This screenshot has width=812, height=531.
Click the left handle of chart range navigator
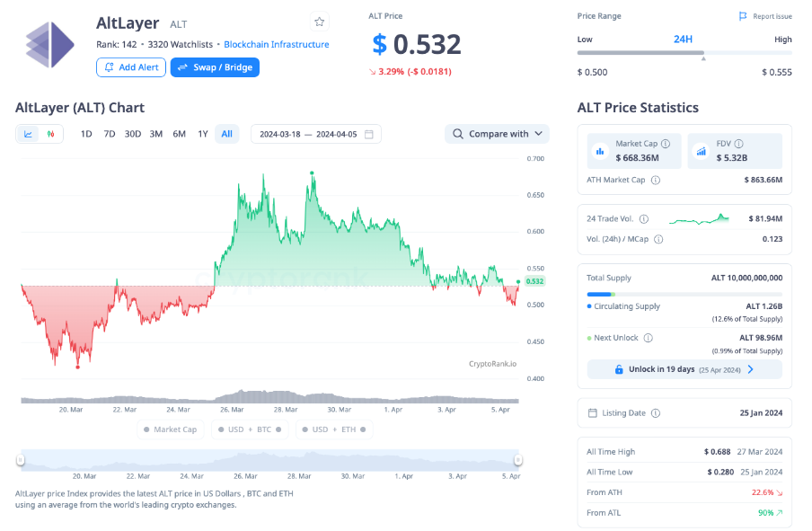pyautogui.click(x=21, y=459)
